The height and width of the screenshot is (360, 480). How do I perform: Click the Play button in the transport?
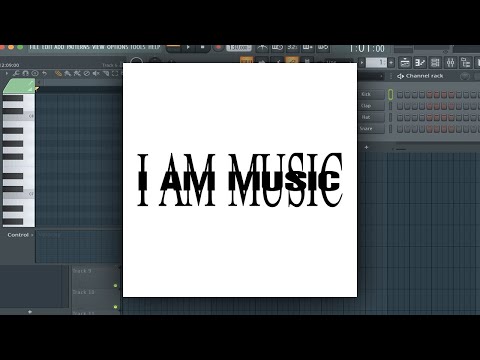click(x=188, y=48)
